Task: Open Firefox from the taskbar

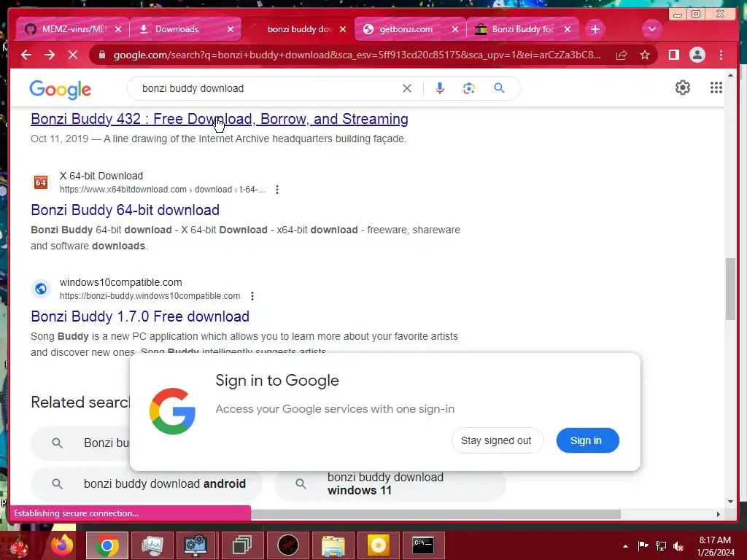Action: 62,545
